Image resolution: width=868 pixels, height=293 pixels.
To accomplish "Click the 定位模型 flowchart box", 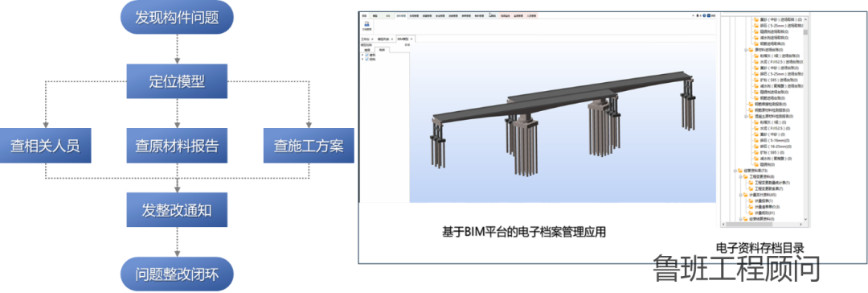I will click(177, 82).
